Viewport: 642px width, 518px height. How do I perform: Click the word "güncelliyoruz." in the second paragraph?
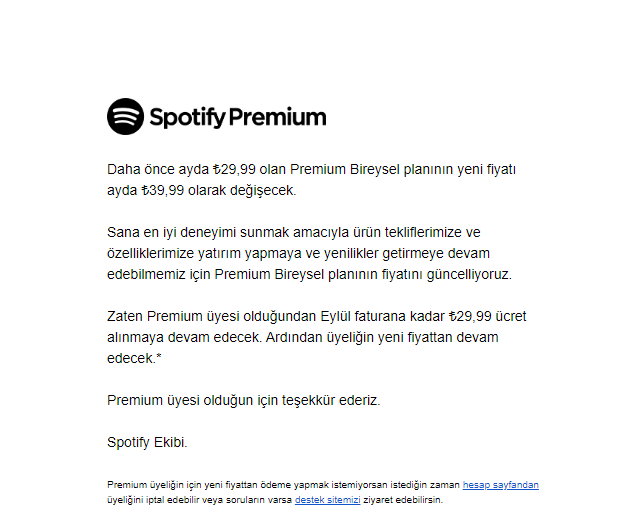[469, 274]
